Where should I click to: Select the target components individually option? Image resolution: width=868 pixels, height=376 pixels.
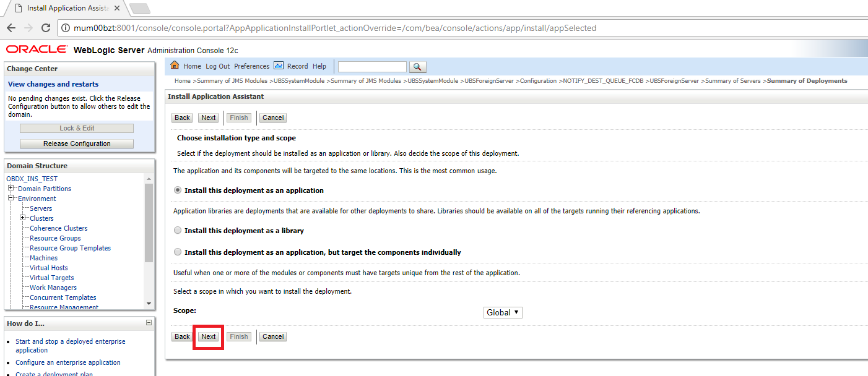[x=178, y=252]
